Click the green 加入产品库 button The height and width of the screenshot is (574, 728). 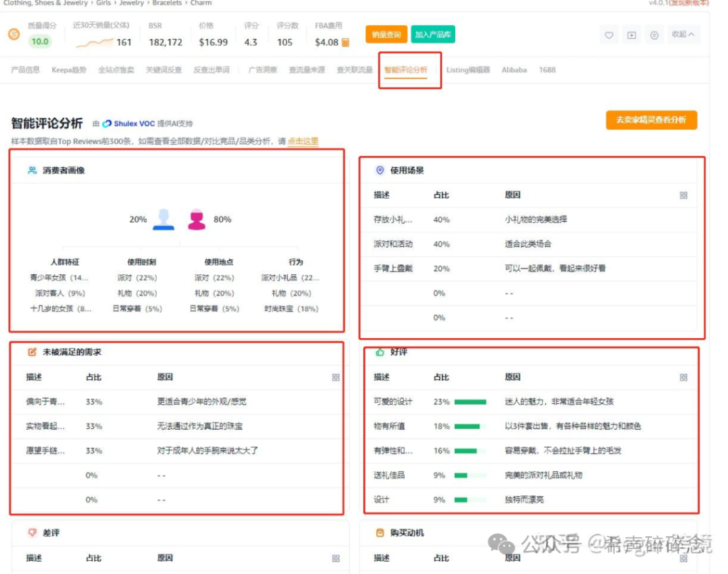coord(432,34)
